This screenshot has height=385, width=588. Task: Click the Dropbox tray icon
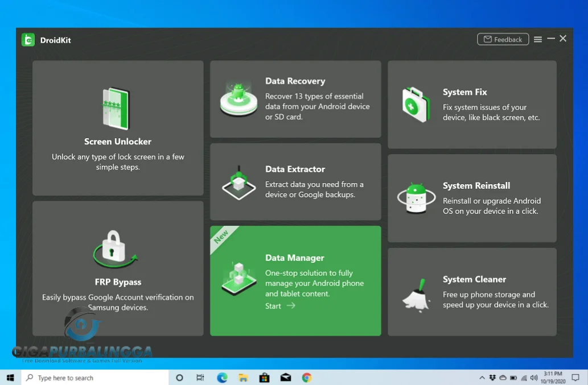tap(492, 378)
